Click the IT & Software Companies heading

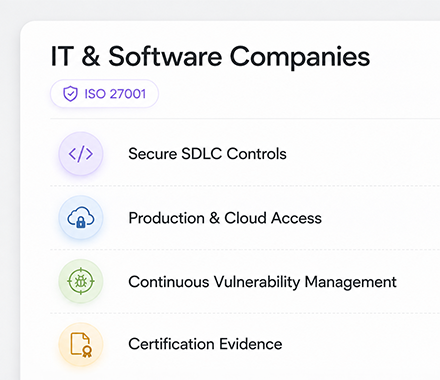(210, 56)
